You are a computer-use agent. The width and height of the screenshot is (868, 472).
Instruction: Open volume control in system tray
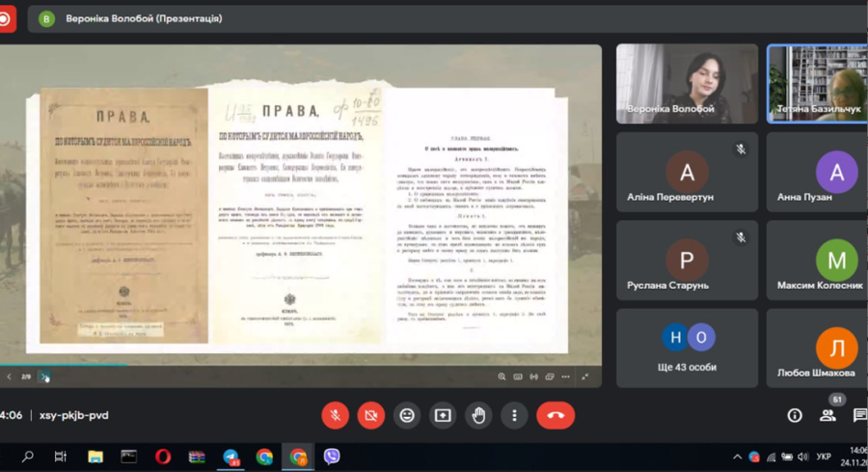pos(803,458)
